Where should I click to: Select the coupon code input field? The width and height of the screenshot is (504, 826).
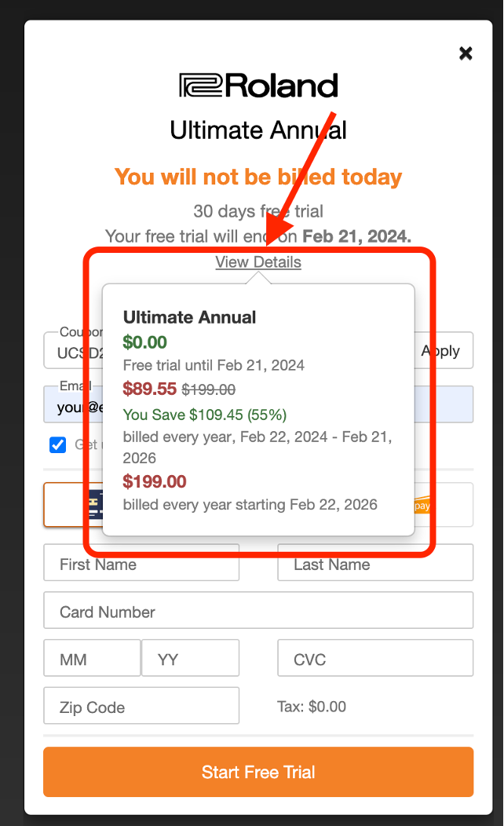67,351
